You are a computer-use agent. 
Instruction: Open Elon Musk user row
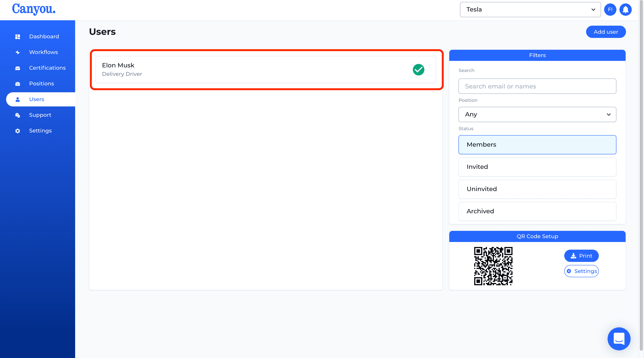tap(266, 70)
